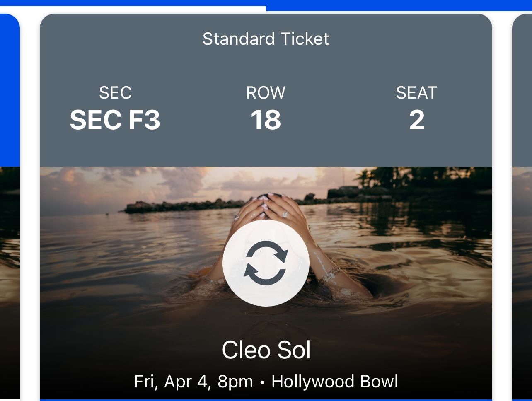Click the ROW label

pos(266,93)
